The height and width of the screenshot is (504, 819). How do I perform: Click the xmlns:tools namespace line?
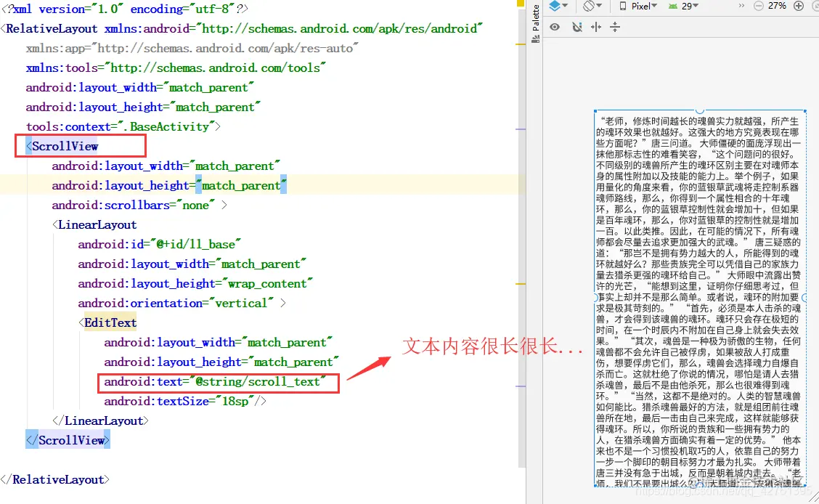(x=176, y=68)
